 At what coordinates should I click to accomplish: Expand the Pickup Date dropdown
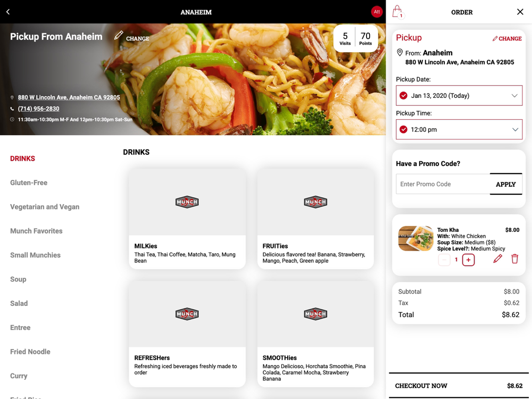click(459, 95)
